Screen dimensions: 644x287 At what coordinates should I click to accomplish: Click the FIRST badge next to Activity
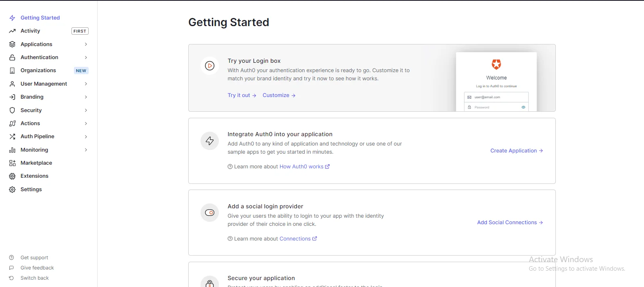point(80,31)
